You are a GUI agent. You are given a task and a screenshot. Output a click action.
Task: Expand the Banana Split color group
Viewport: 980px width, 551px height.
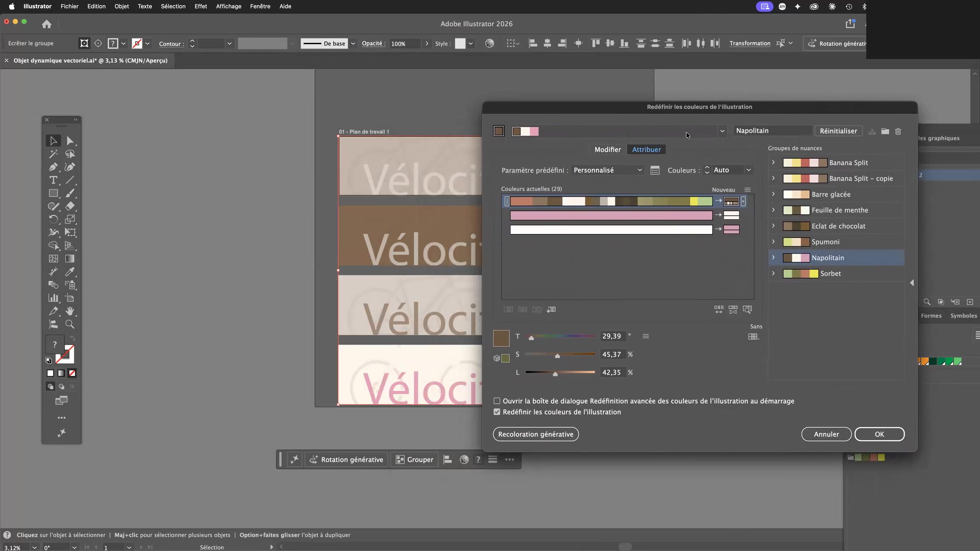773,163
